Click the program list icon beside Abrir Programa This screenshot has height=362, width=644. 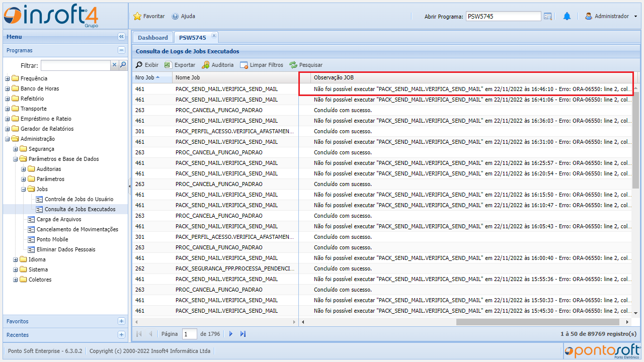point(548,17)
